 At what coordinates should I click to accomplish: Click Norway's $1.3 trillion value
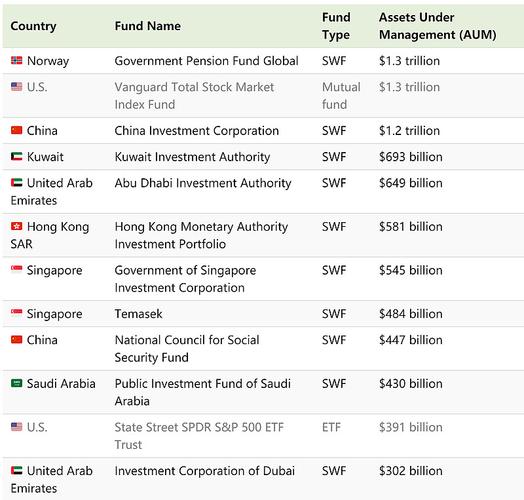[x=409, y=61]
